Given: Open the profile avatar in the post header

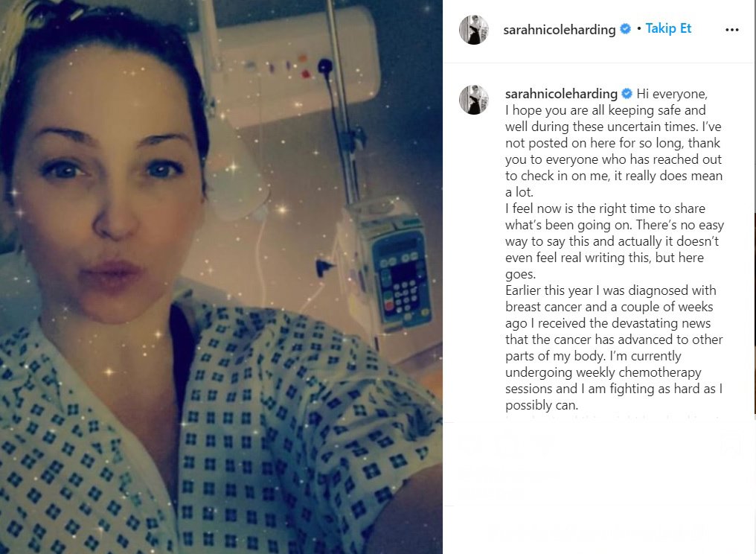Looking at the screenshot, I should click(x=473, y=30).
